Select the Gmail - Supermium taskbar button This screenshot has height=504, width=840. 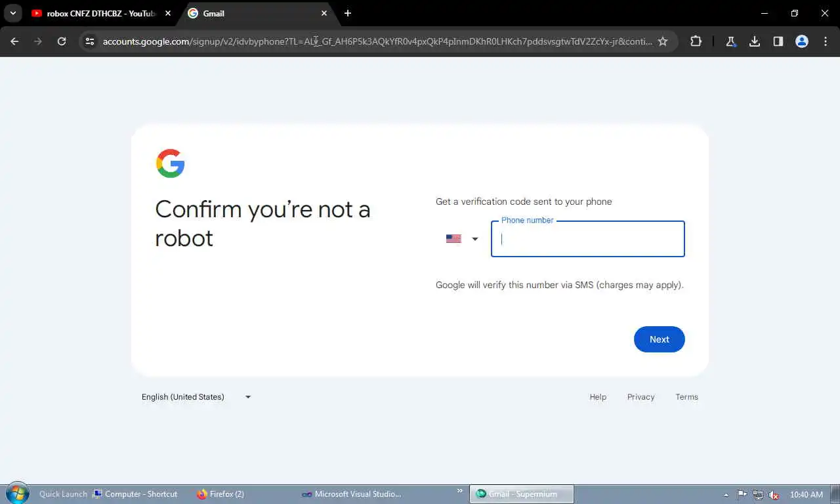click(x=522, y=494)
